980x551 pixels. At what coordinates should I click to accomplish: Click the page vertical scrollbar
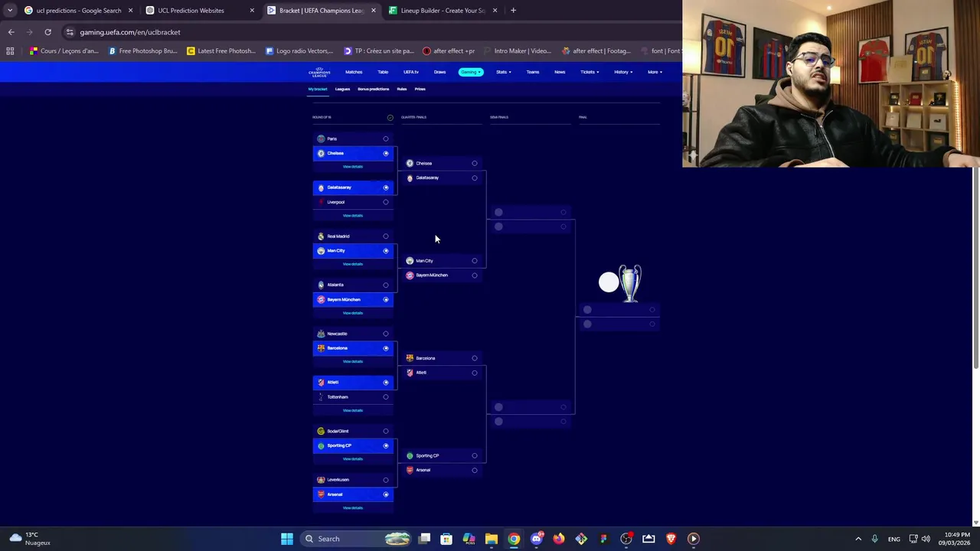point(975,268)
